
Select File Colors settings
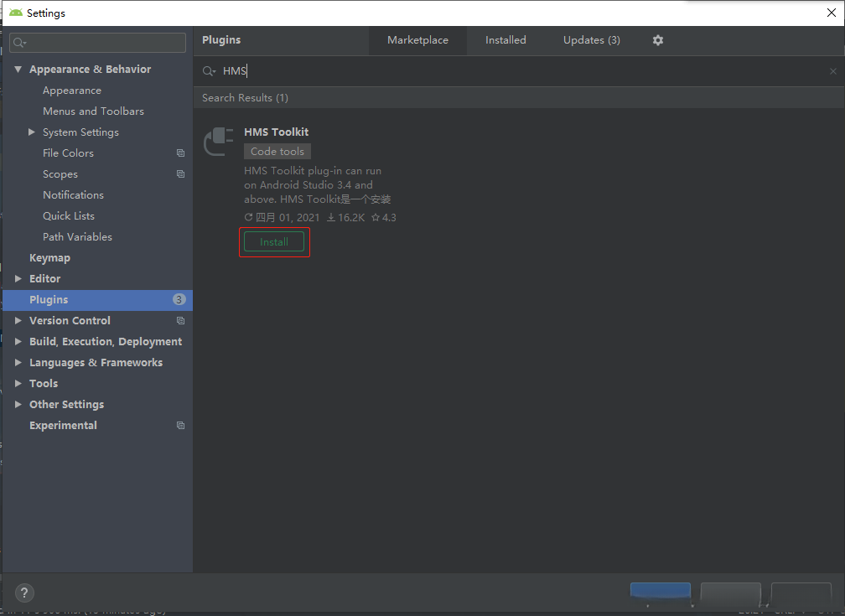tap(68, 153)
